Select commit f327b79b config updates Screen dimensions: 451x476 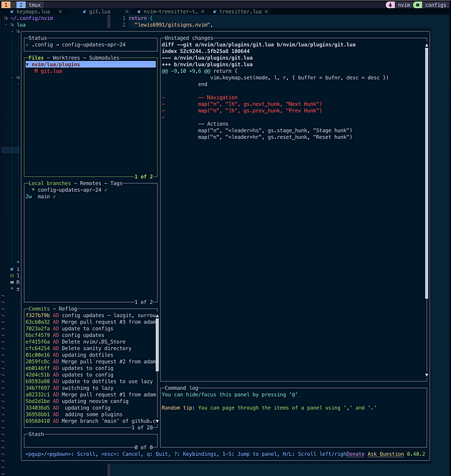[90, 316]
